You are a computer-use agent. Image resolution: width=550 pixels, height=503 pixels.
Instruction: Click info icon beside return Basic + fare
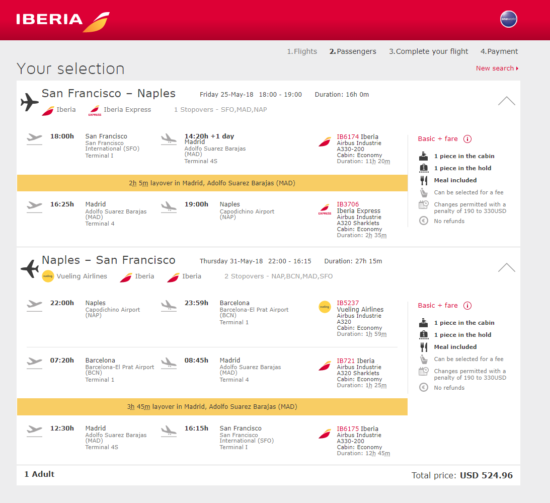click(x=467, y=306)
